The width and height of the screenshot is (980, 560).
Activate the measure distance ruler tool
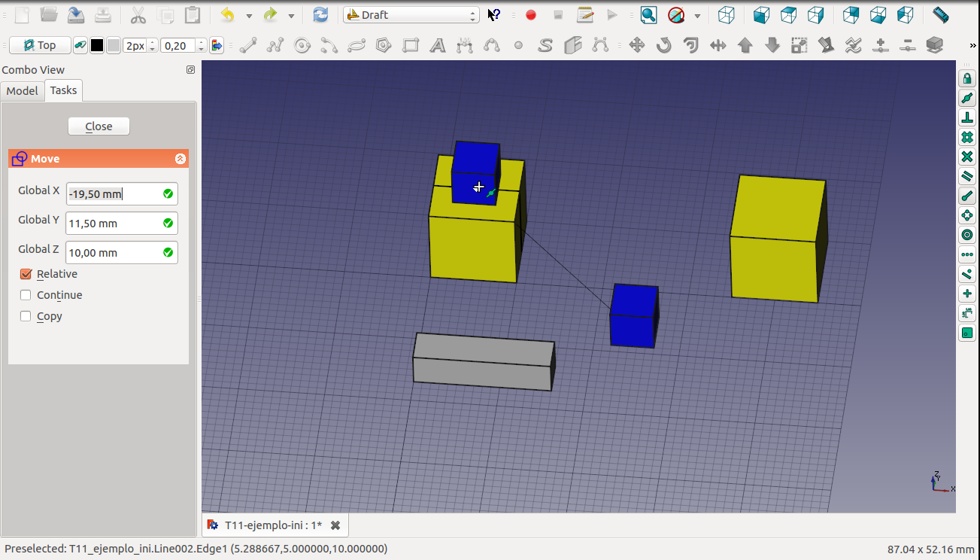pos(940,15)
